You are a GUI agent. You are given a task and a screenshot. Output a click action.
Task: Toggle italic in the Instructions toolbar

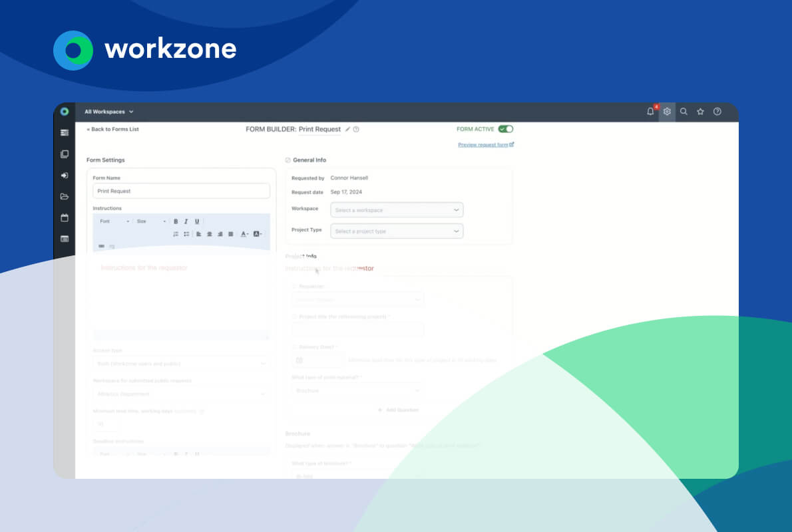tap(185, 221)
